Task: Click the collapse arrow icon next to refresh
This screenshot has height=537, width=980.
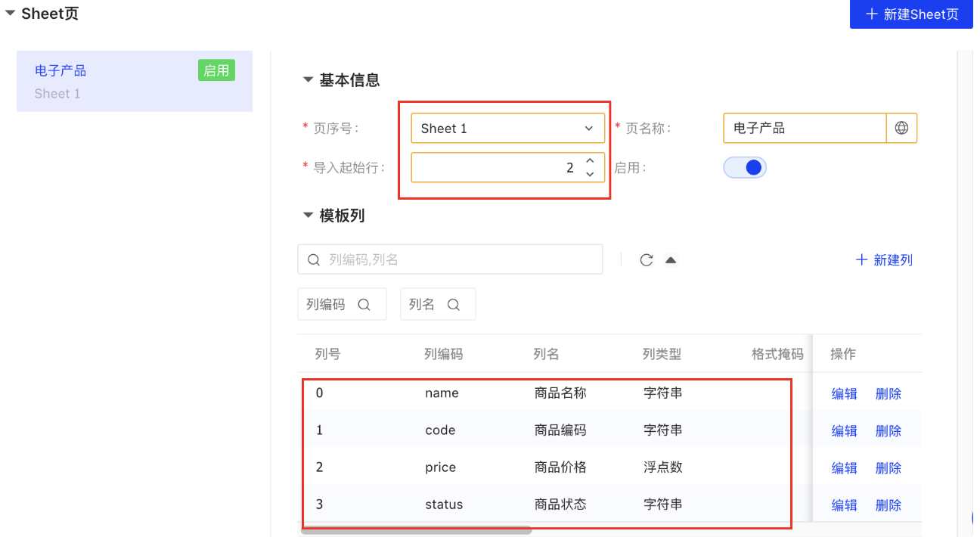Action: 670,260
